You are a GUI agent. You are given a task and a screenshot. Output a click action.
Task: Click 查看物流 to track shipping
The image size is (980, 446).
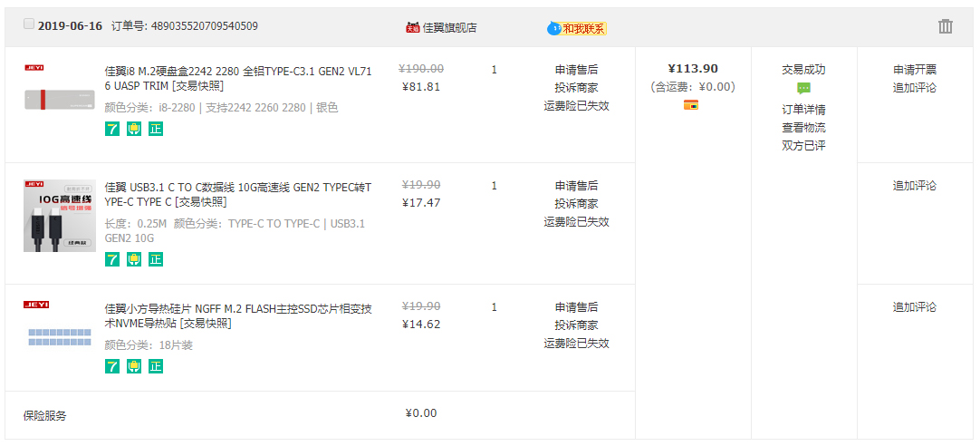[x=803, y=128]
